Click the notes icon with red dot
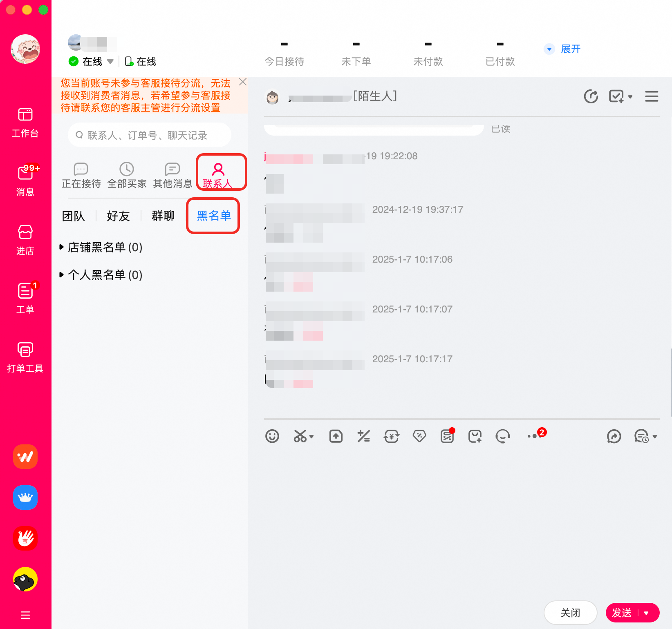Image resolution: width=672 pixels, height=629 pixels. click(448, 436)
